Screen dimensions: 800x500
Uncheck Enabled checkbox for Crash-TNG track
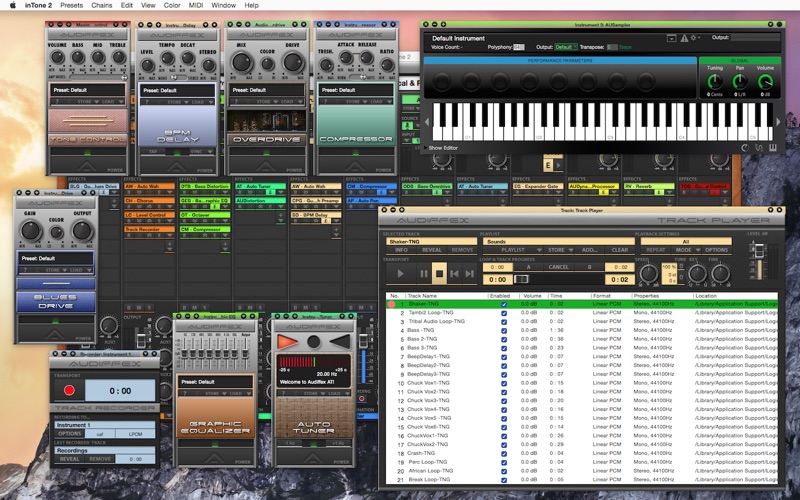point(504,454)
